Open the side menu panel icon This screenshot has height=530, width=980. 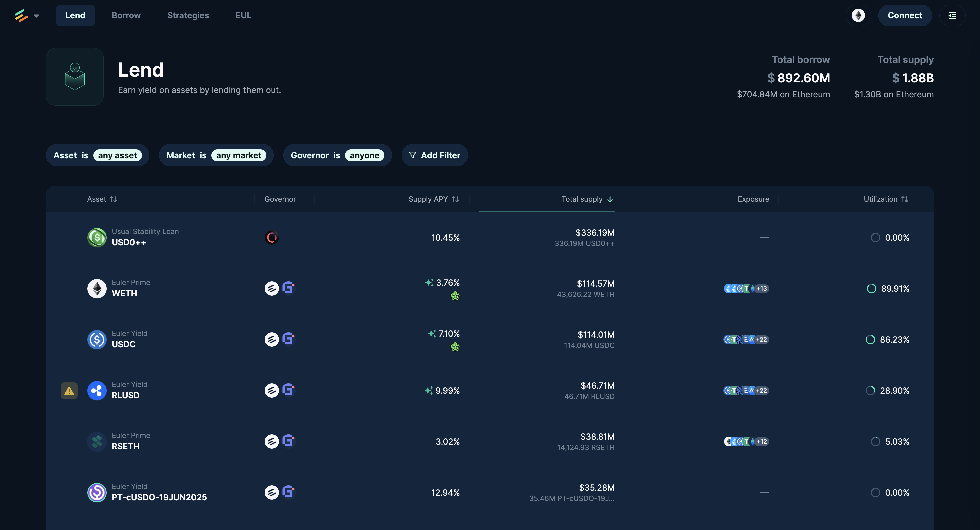pos(952,16)
